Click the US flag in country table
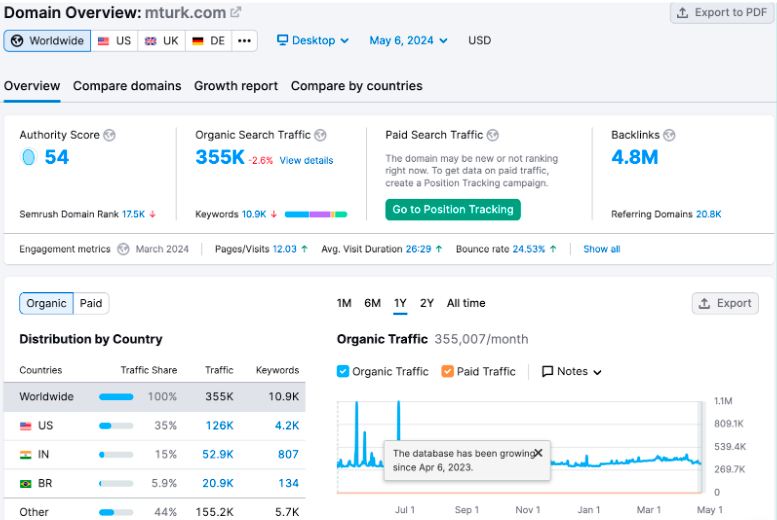The width and height of the screenshot is (777, 520). (x=25, y=426)
